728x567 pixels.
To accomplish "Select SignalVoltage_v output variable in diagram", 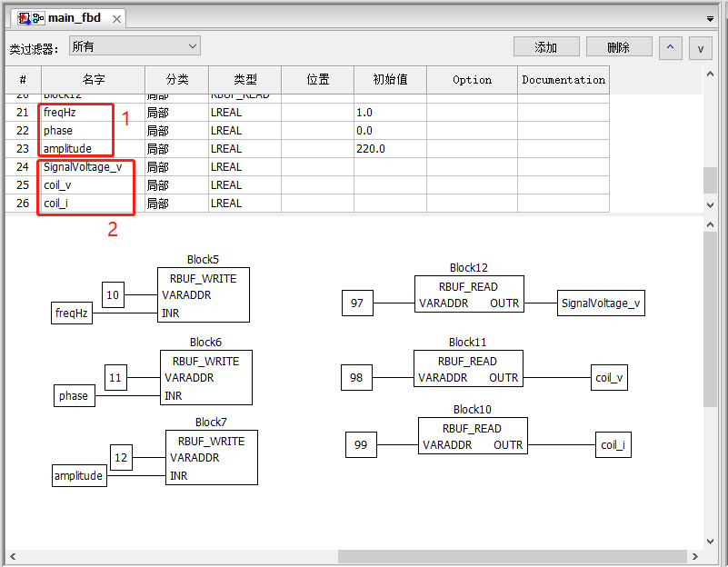I will 601,303.
